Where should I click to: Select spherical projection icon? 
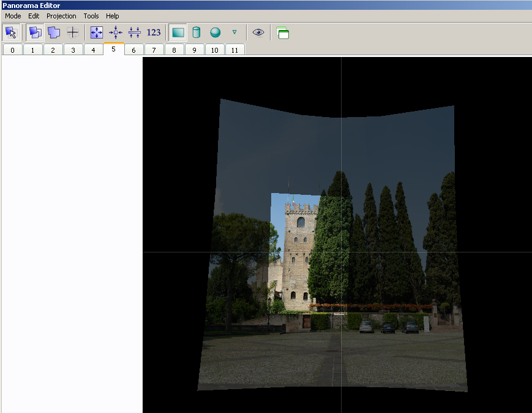coord(215,32)
